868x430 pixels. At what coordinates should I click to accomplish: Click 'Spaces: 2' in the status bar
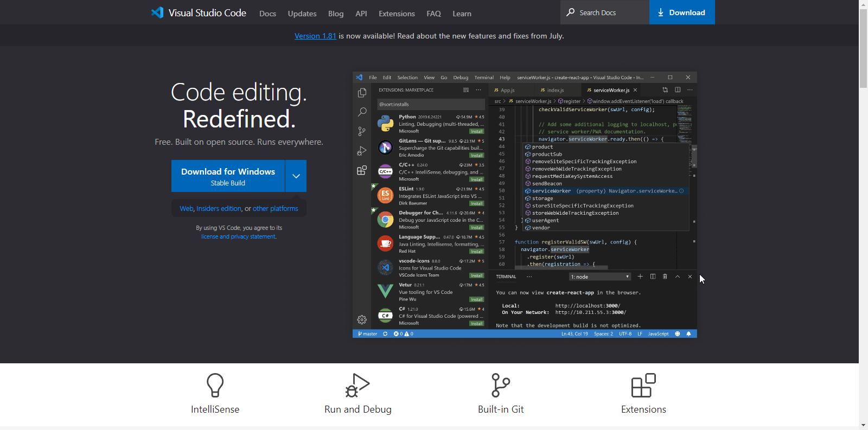click(x=603, y=334)
